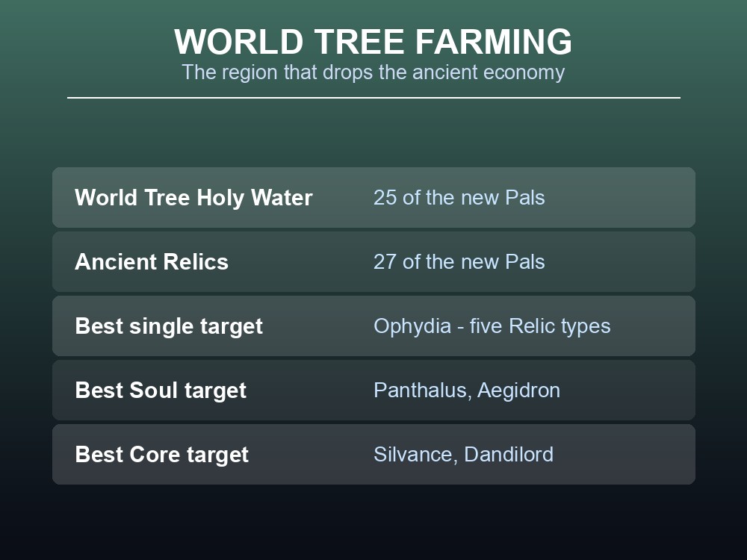747x560 pixels.
Task: Click the 'Silvance, Dandilord' value
Action: point(463,455)
